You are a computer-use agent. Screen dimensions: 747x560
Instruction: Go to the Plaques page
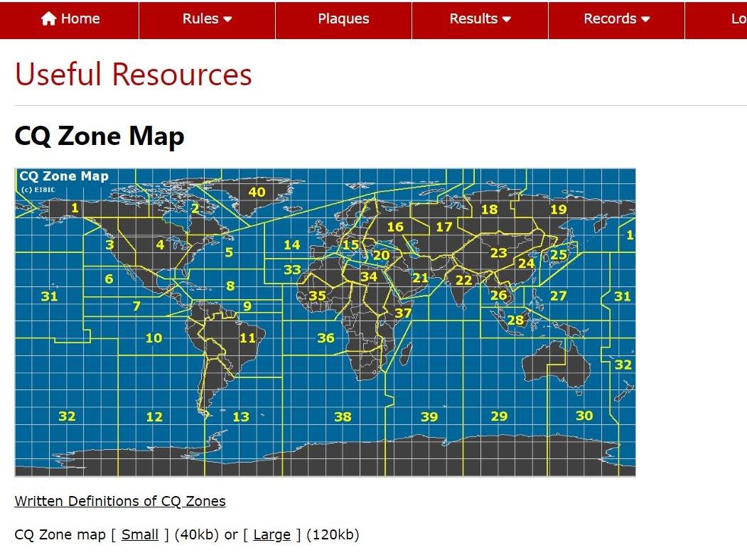point(343,19)
